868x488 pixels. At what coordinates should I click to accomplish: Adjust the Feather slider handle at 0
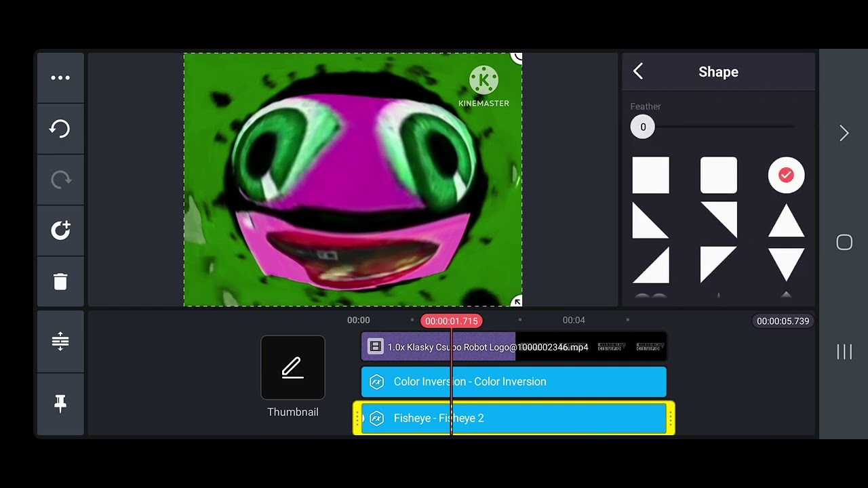[643, 127]
